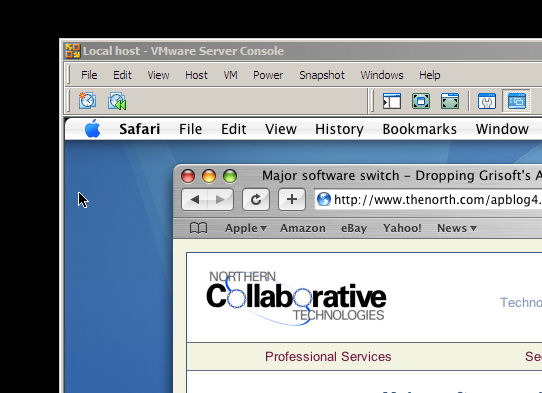Open the VMware View menu
Screen dimensions: 542x393
click(x=158, y=75)
